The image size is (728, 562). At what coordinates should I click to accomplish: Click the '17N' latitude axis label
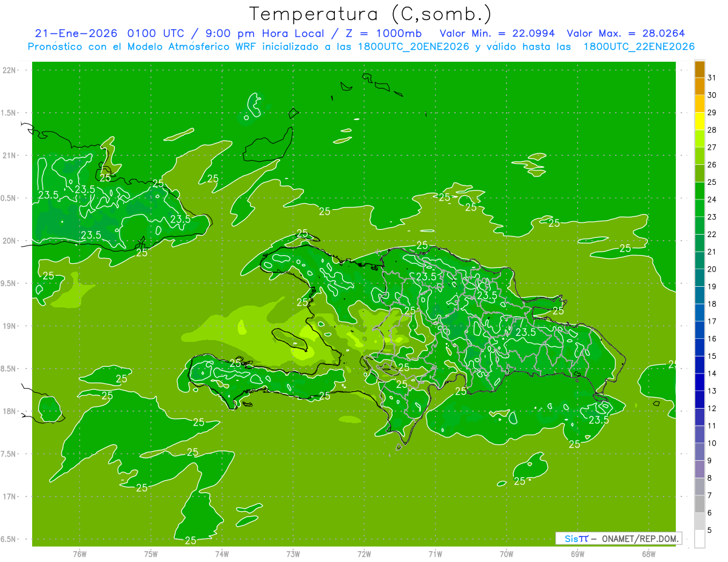[10, 497]
